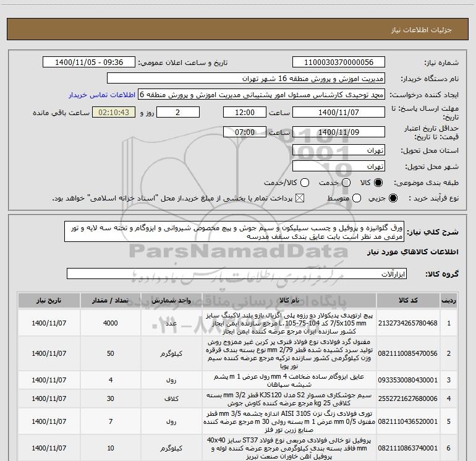476x461 pixels.
Task: Click the توری فولادی زنگ نزن name cell
Action: click(289, 421)
